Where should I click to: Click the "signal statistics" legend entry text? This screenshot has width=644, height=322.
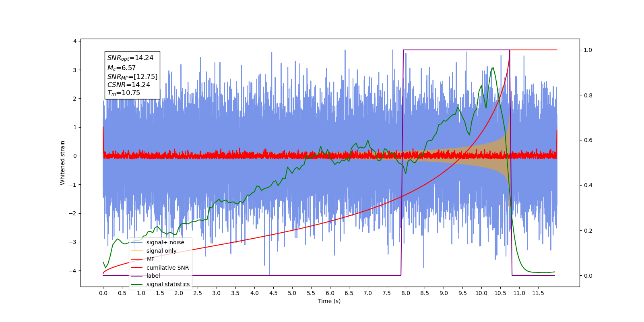168,284
